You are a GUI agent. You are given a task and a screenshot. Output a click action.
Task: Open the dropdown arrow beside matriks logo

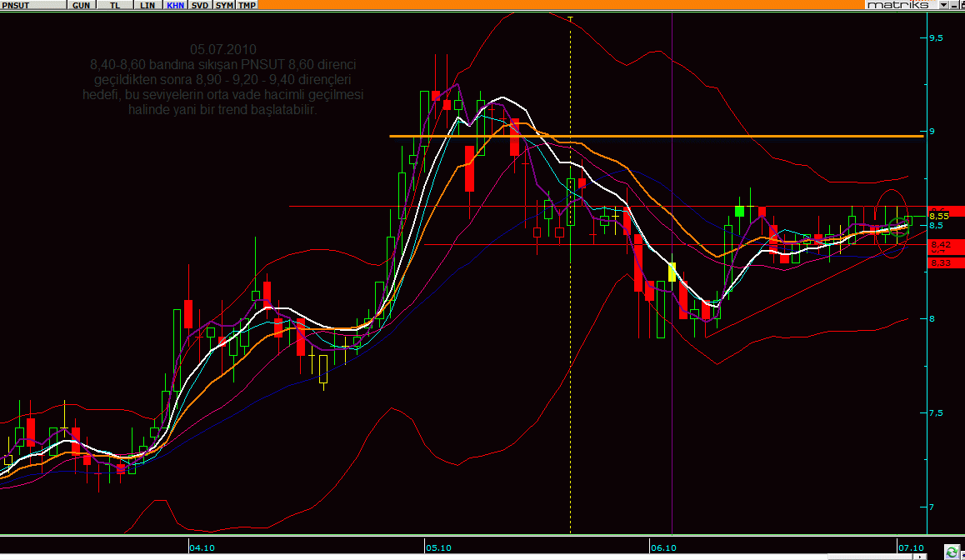coord(943,5)
